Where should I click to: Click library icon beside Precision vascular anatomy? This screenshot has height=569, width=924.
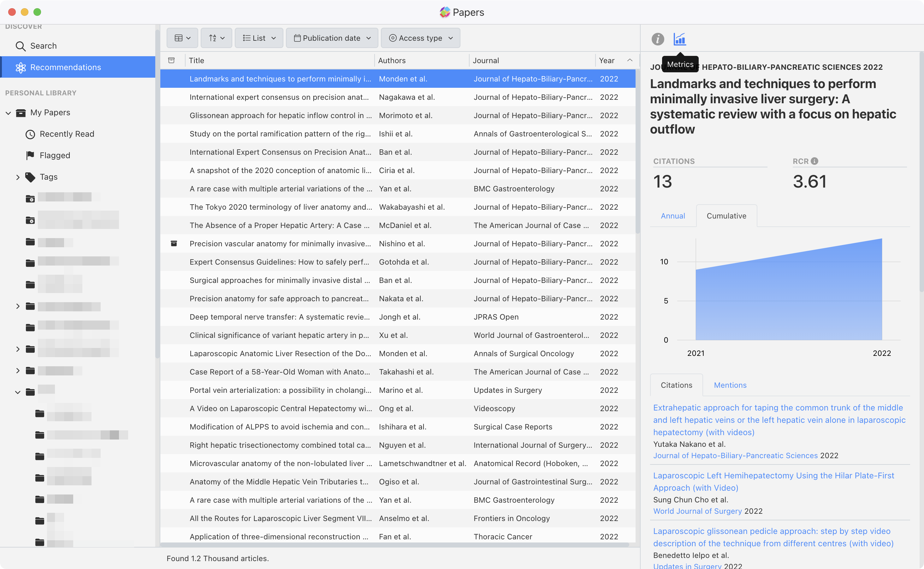[174, 243]
